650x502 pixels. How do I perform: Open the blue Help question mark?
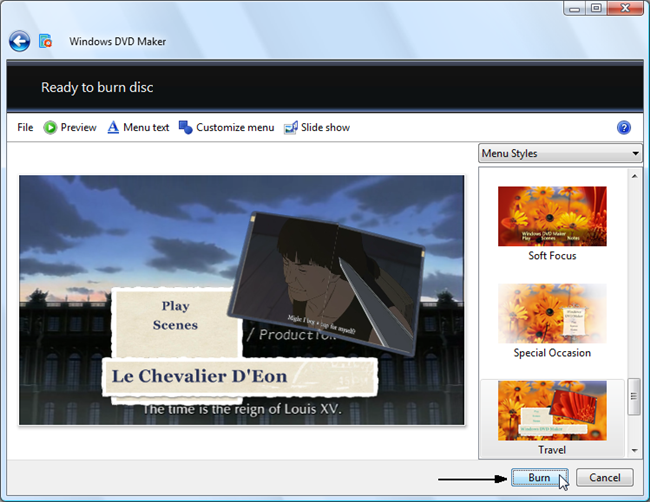[x=624, y=128]
